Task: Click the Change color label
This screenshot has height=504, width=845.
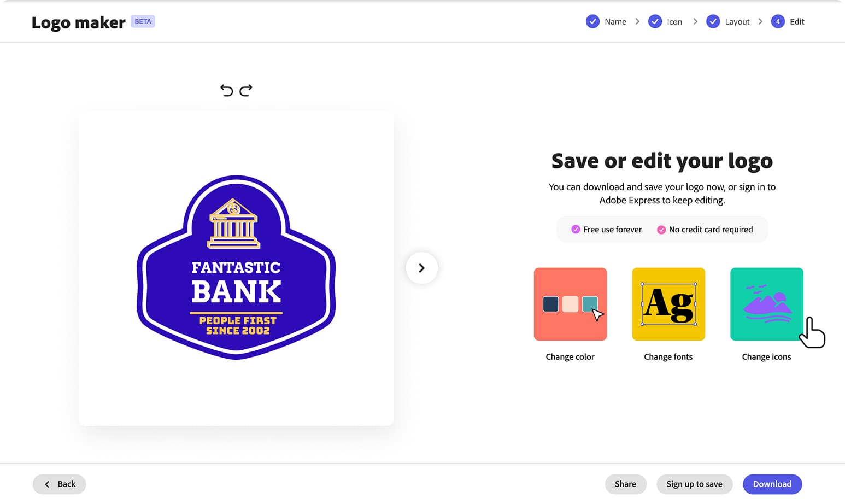Action: [x=570, y=357]
